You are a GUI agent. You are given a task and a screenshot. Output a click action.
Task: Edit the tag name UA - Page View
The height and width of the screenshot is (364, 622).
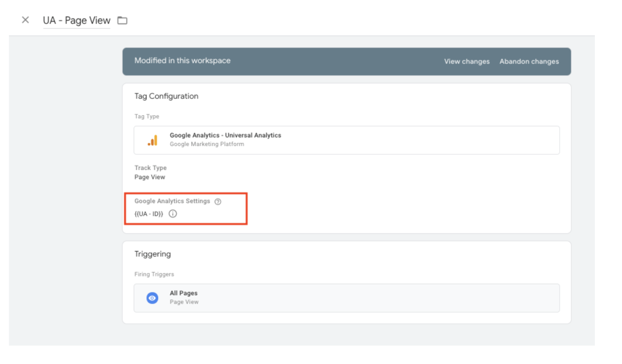pos(76,21)
